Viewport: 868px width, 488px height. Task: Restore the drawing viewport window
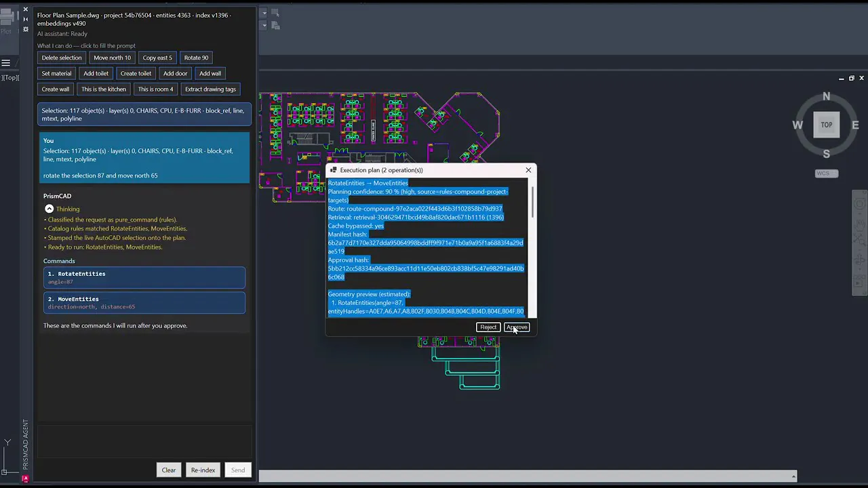coord(852,79)
